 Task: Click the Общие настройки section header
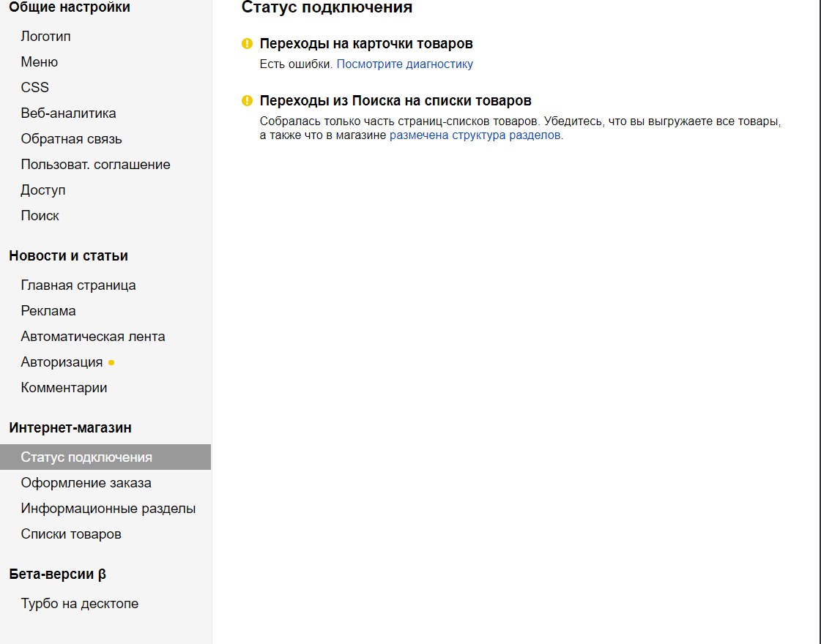tap(70, 7)
